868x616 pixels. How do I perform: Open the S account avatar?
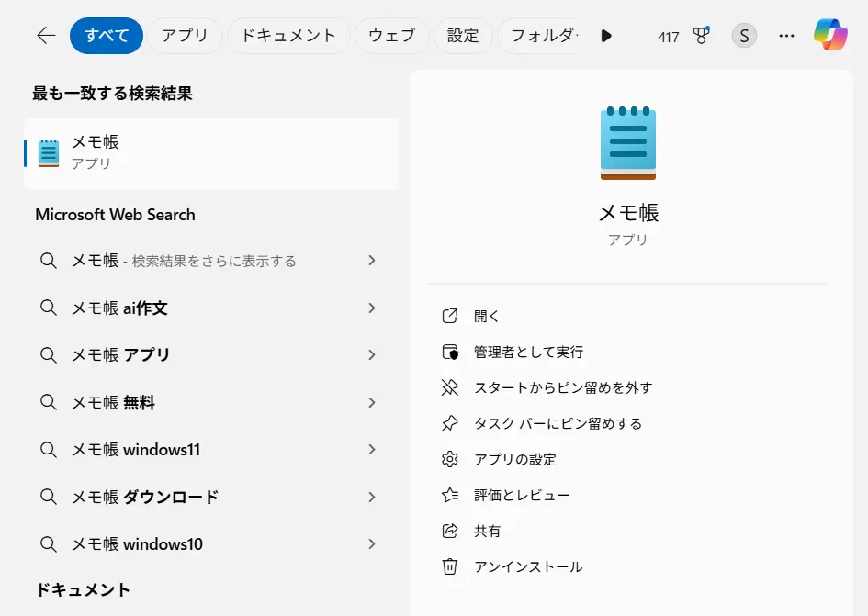tap(744, 36)
